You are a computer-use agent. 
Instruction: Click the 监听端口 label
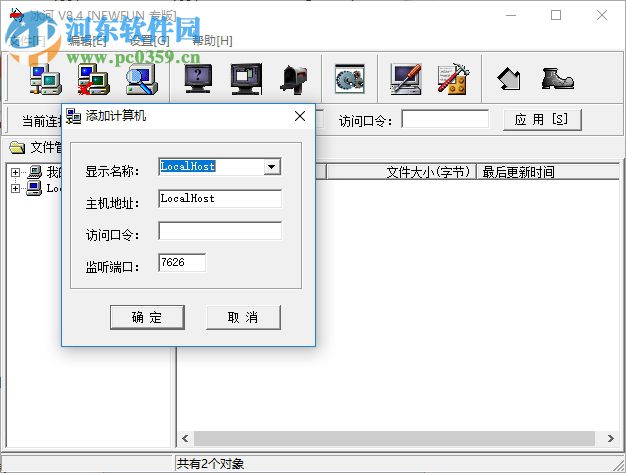click(112, 267)
